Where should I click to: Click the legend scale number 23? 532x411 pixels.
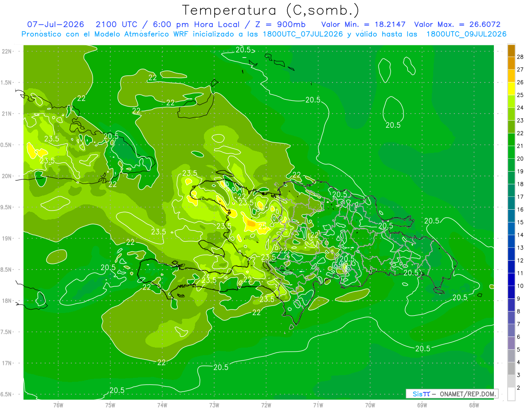click(x=520, y=121)
